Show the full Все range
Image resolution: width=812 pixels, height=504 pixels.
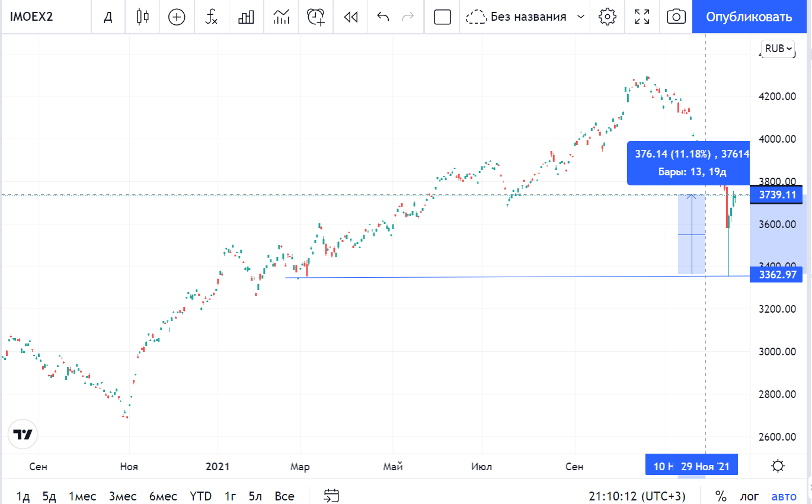click(284, 496)
